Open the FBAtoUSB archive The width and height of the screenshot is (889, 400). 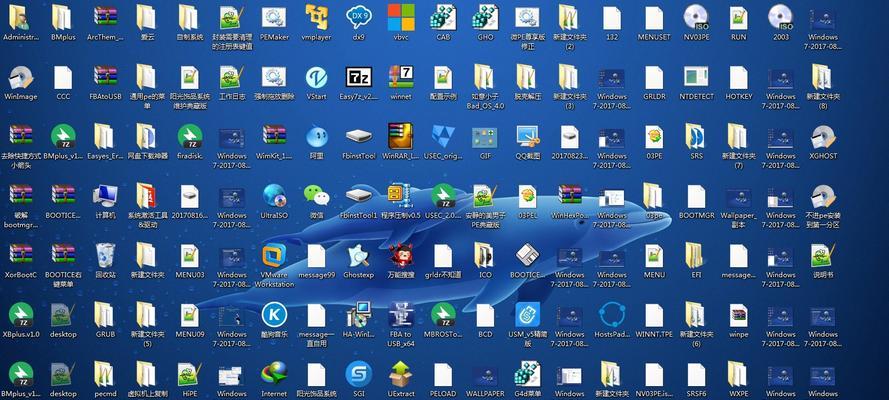tap(105, 78)
